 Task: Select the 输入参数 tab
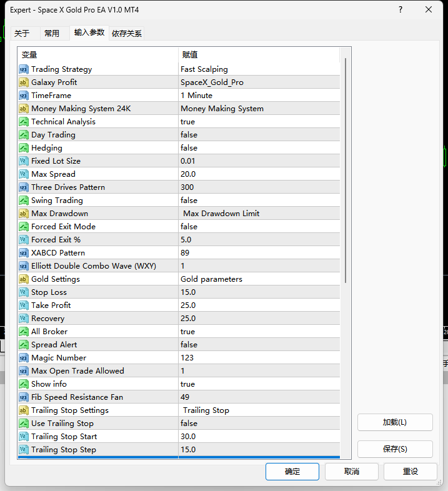pyautogui.click(x=89, y=32)
